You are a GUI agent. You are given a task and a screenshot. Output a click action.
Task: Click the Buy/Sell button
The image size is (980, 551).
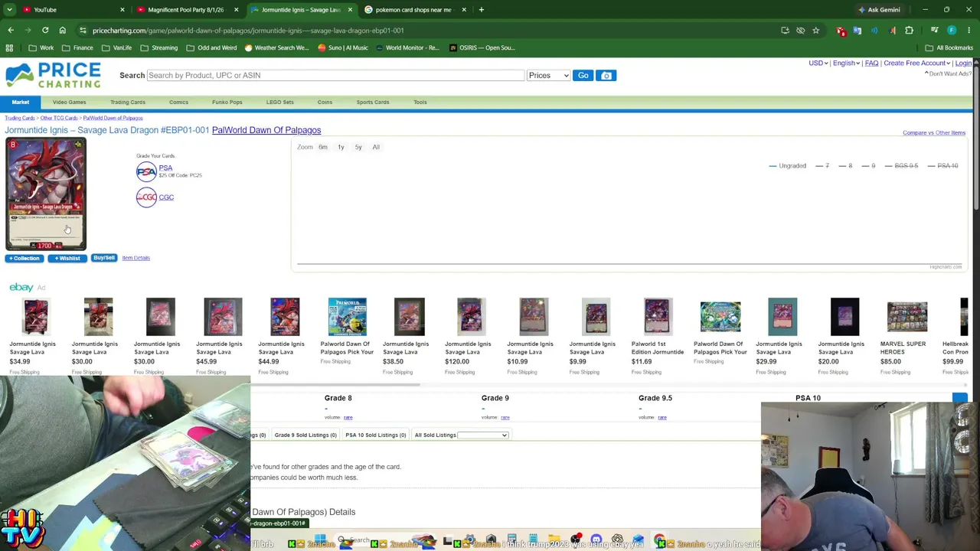pyautogui.click(x=104, y=258)
